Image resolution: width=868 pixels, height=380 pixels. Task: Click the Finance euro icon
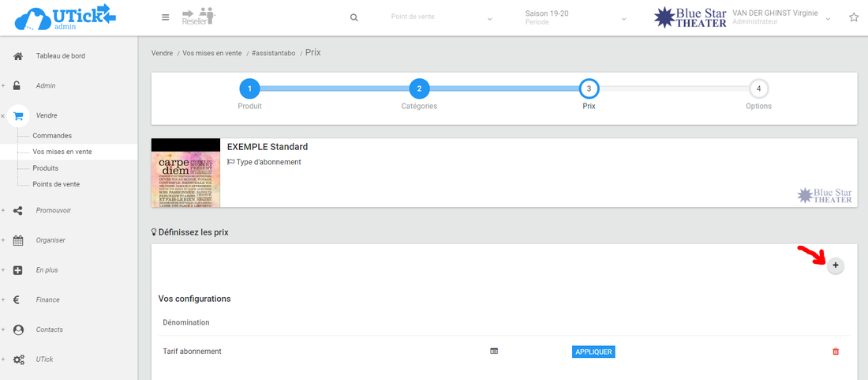pyautogui.click(x=17, y=300)
